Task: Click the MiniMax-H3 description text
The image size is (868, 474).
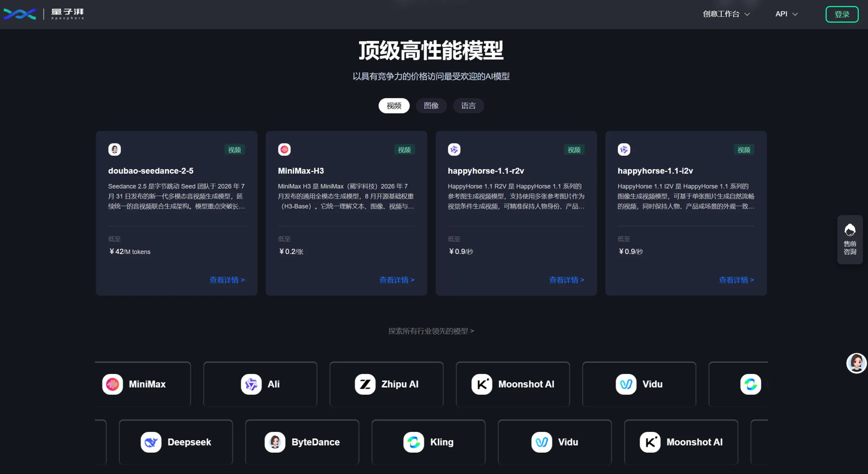Action: pyautogui.click(x=346, y=196)
